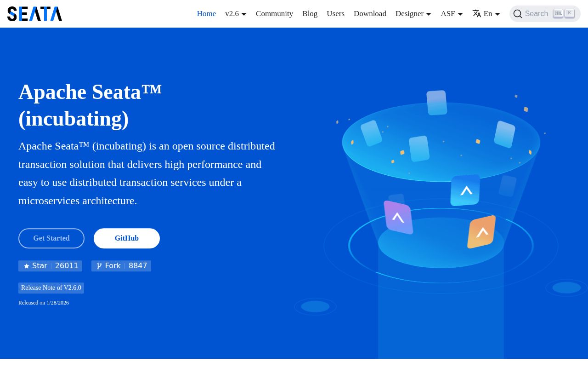
Task: Go to the Community page
Action: pos(274,14)
